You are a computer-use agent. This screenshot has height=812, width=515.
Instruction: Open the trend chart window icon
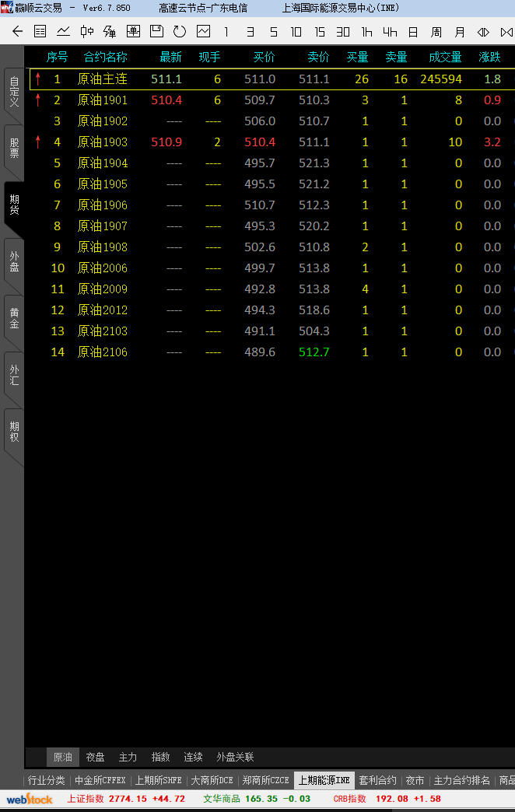(x=204, y=32)
